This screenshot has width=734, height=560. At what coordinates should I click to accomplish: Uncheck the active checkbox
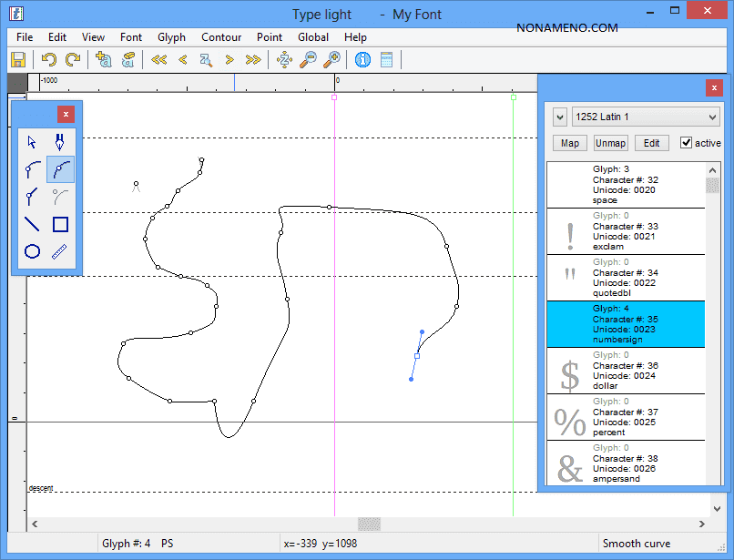(687, 143)
